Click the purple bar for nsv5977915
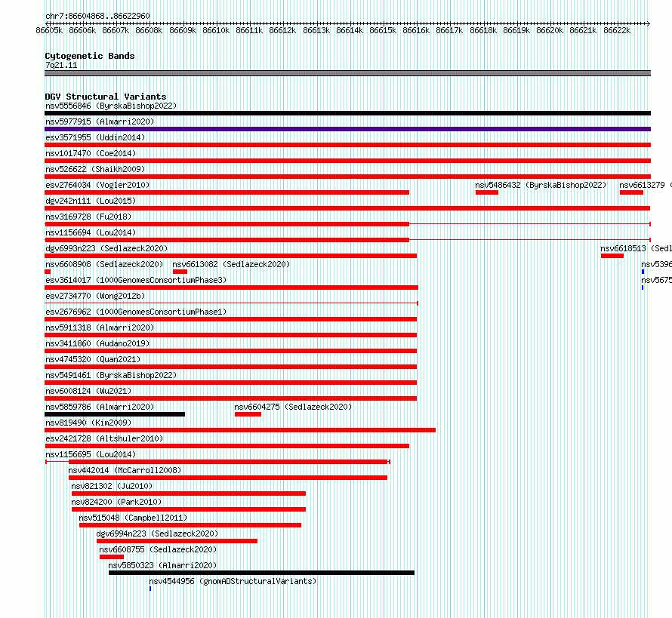This screenshot has width=672, height=618. [x=347, y=129]
